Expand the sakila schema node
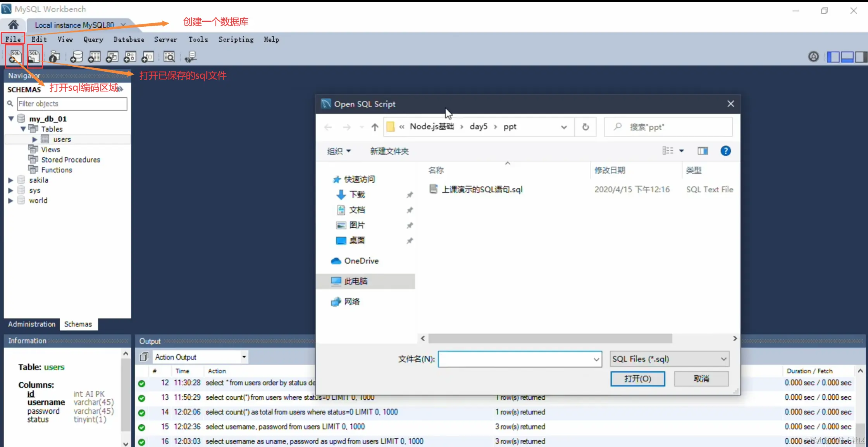Image resolution: width=868 pixels, height=447 pixels. click(x=11, y=180)
